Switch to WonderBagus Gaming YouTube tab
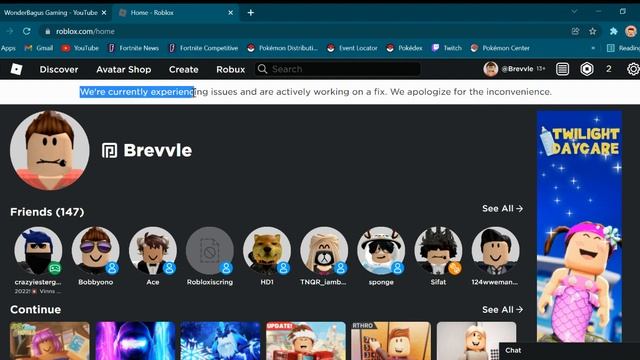This screenshot has width=640, height=360. pos(51,13)
